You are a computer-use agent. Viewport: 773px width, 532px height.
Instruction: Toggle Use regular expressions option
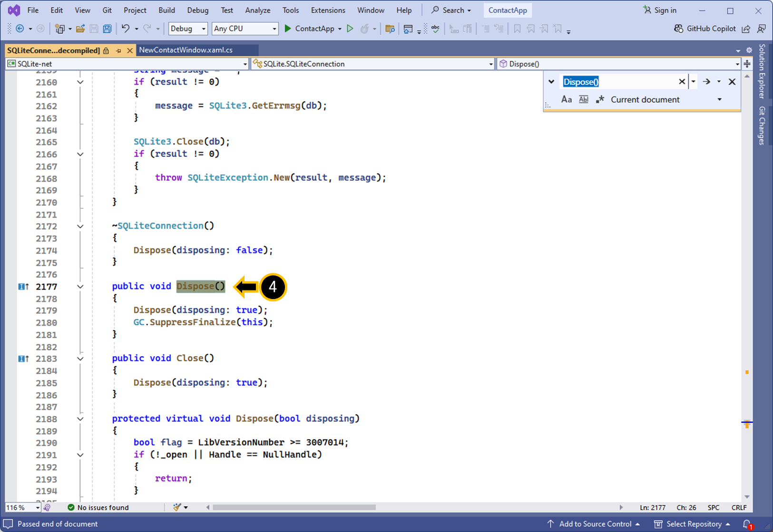pos(600,99)
